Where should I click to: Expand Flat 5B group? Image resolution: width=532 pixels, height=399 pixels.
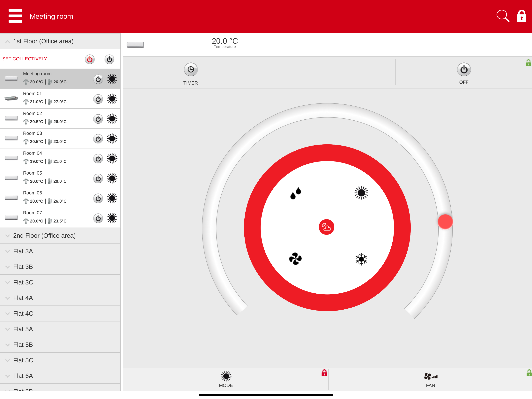pyautogui.click(x=60, y=345)
